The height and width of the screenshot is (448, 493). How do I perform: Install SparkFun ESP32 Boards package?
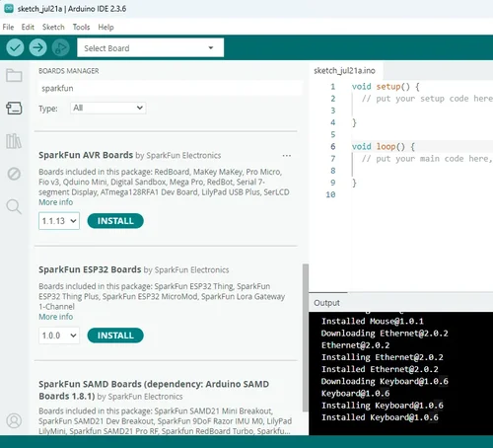[x=115, y=336]
